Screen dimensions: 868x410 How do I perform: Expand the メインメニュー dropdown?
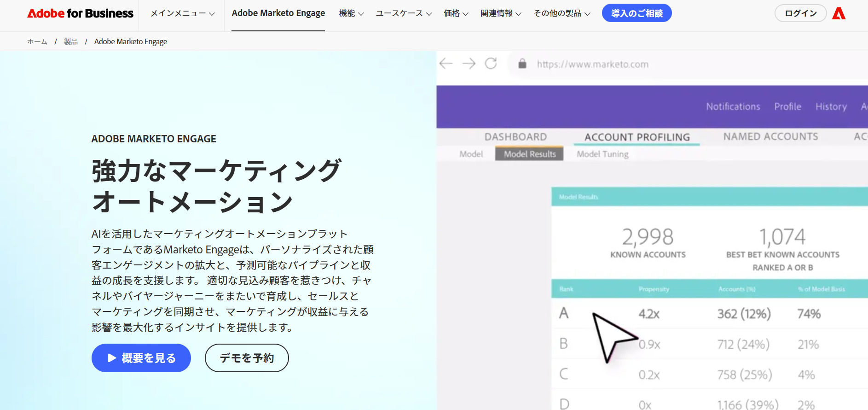click(183, 13)
